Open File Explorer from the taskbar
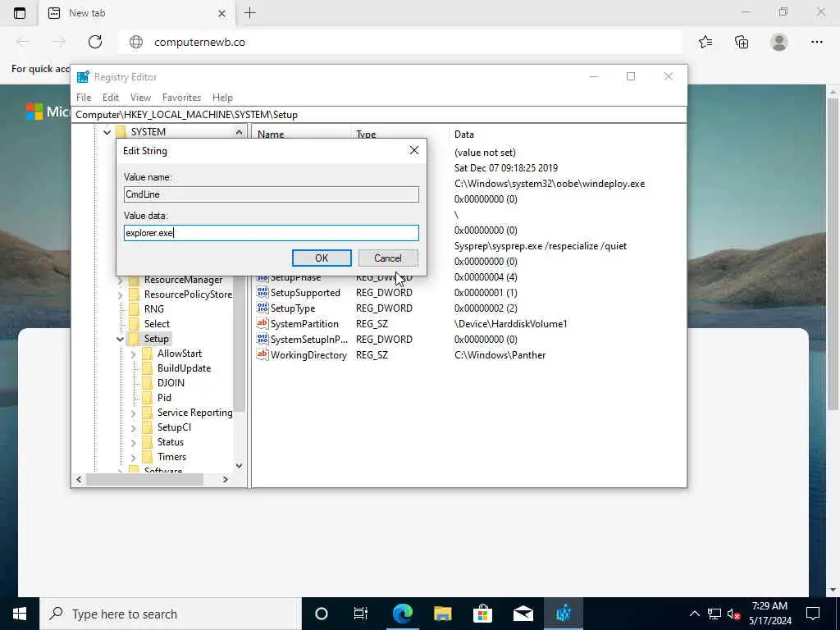The image size is (840, 630). 442,614
